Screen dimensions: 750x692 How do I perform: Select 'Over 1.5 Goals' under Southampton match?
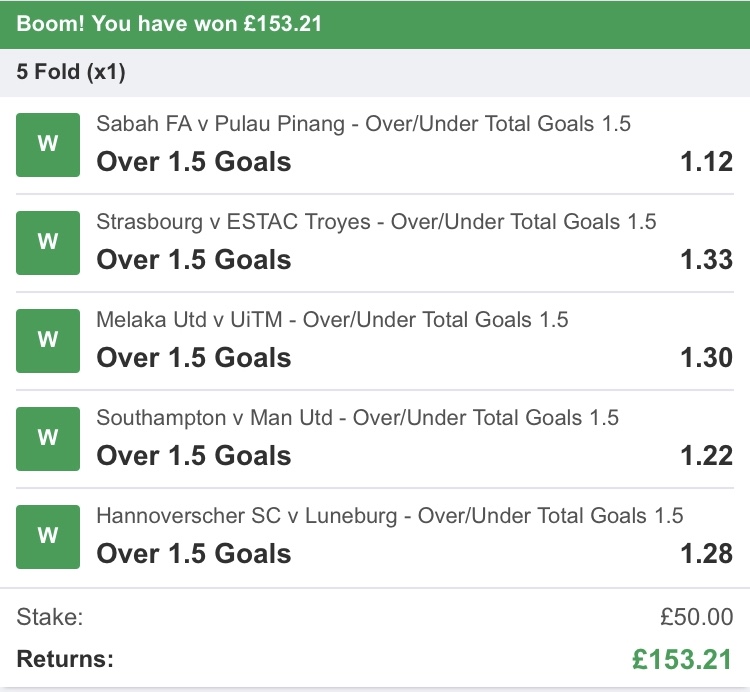coord(194,456)
